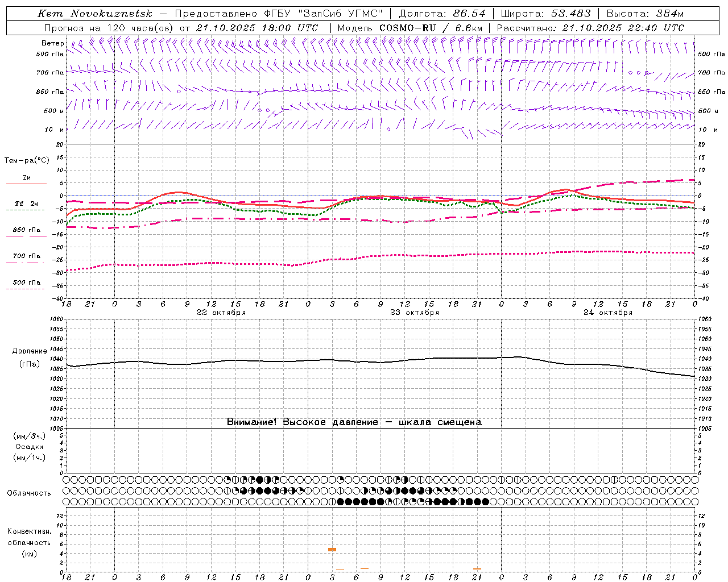Screen dimensions: 728x582
Task: Click the thick orange convective cloud bar near 5 km
Action: pos(332,550)
